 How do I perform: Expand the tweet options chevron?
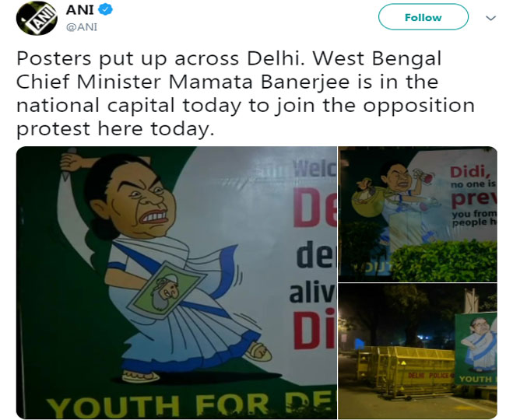[x=490, y=18]
